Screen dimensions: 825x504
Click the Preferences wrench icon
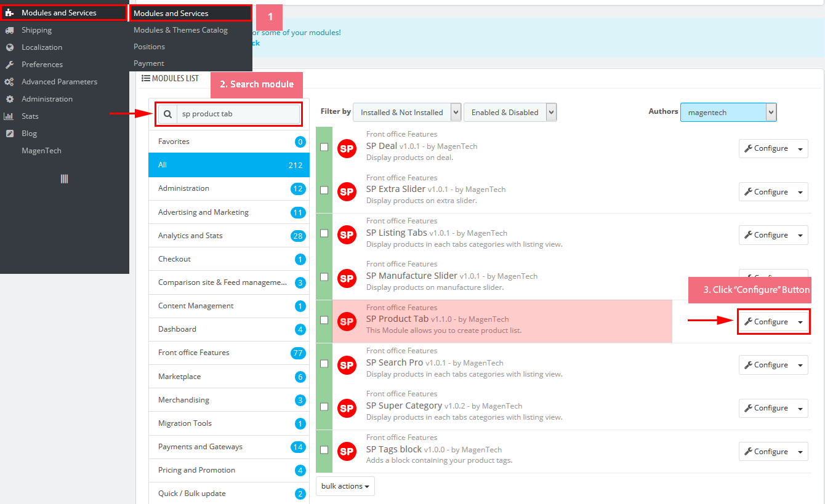[x=9, y=64]
